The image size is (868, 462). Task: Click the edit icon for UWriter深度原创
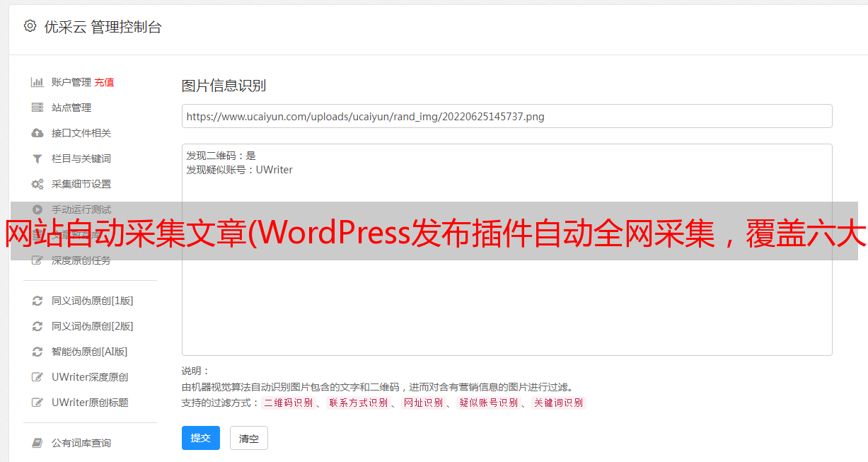pos(37,377)
